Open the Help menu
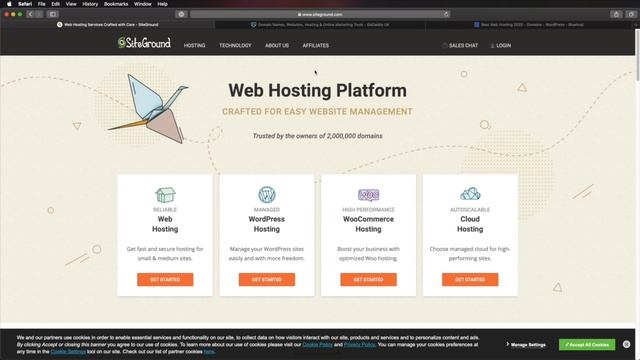Viewport: 640px width, 360px height. [x=162, y=4]
